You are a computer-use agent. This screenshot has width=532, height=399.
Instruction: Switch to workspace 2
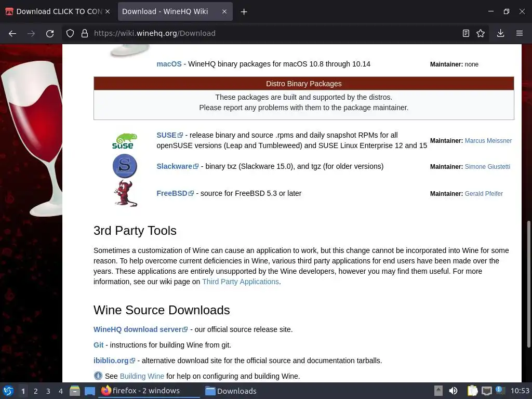[x=36, y=391]
